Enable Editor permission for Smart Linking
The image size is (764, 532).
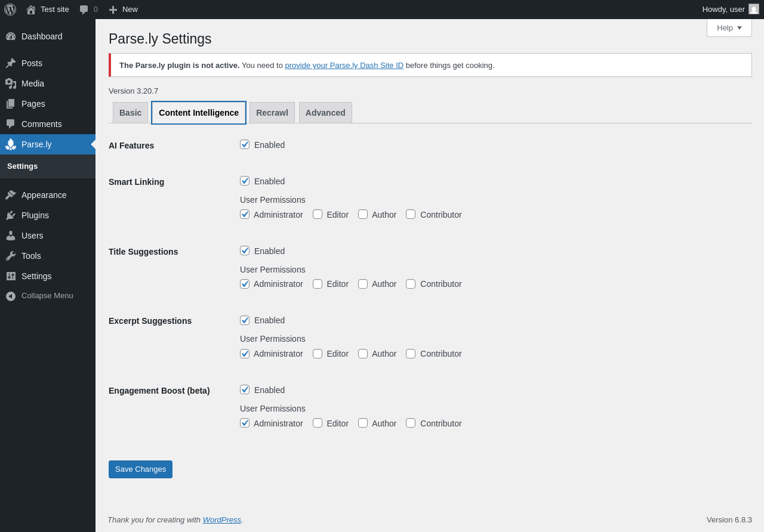(x=318, y=214)
